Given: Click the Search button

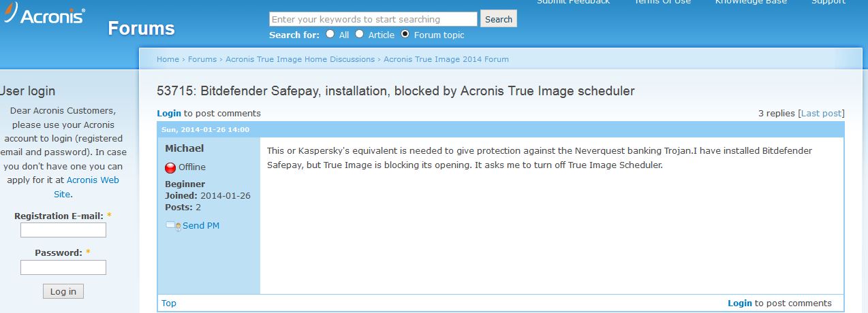Looking at the screenshot, I should [499, 19].
